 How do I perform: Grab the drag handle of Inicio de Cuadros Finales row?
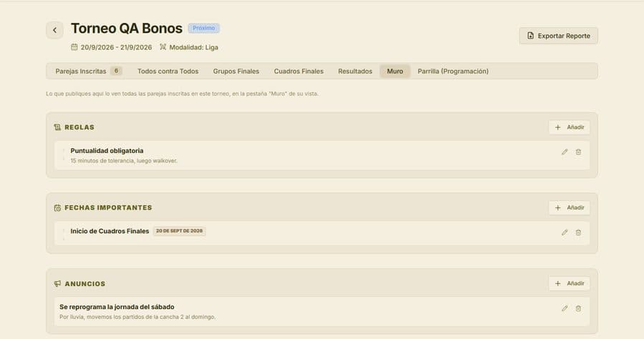point(64,233)
